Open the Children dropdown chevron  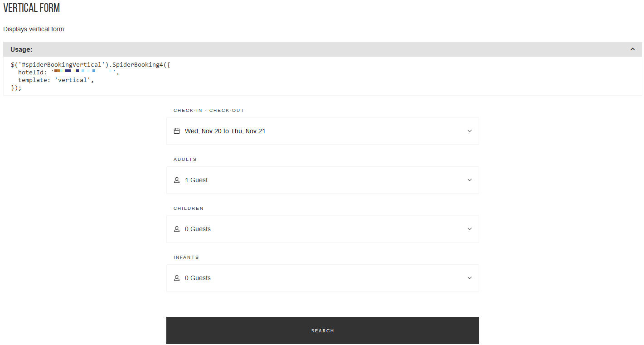pos(470,229)
